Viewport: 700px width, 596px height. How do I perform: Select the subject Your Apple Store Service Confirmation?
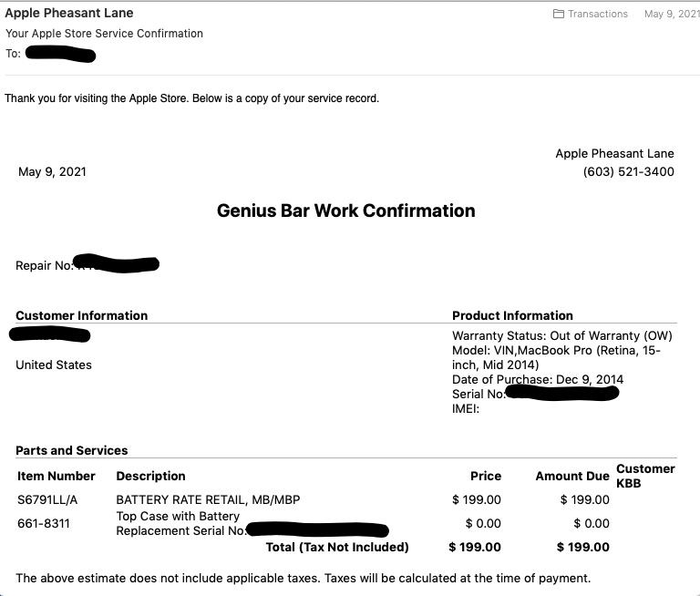pos(104,34)
